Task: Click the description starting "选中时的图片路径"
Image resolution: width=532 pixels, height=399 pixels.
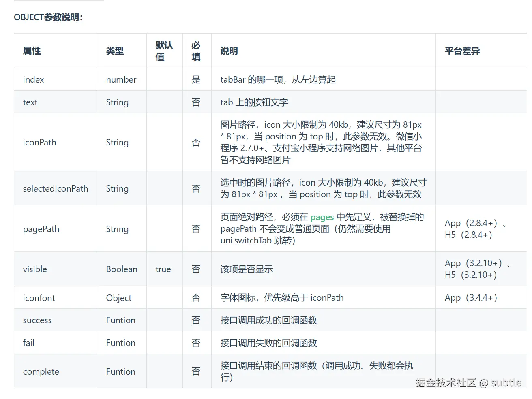Action: pyautogui.click(x=324, y=189)
